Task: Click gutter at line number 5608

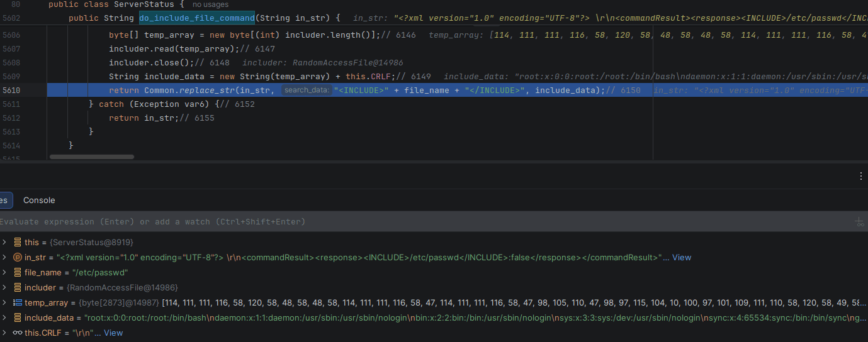Action: pos(11,63)
